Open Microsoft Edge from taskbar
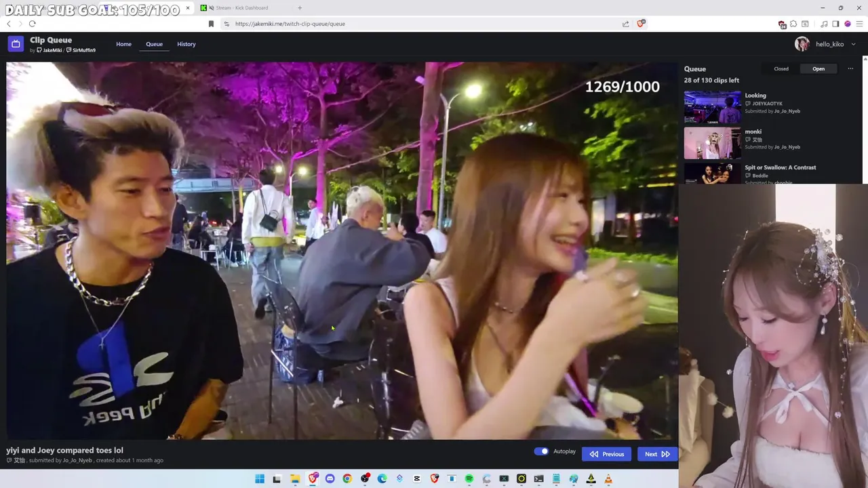The image size is (868, 488). [x=382, y=479]
